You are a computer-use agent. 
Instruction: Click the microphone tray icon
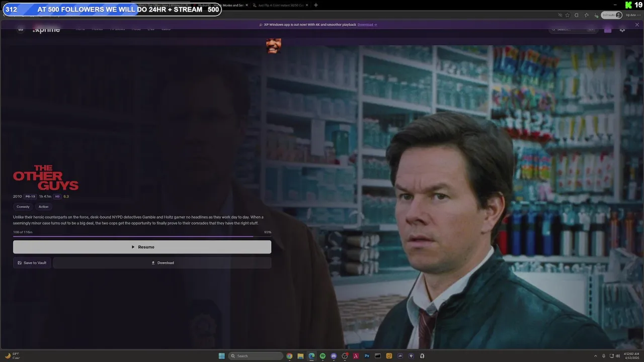pyautogui.click(x=604, y=356)
